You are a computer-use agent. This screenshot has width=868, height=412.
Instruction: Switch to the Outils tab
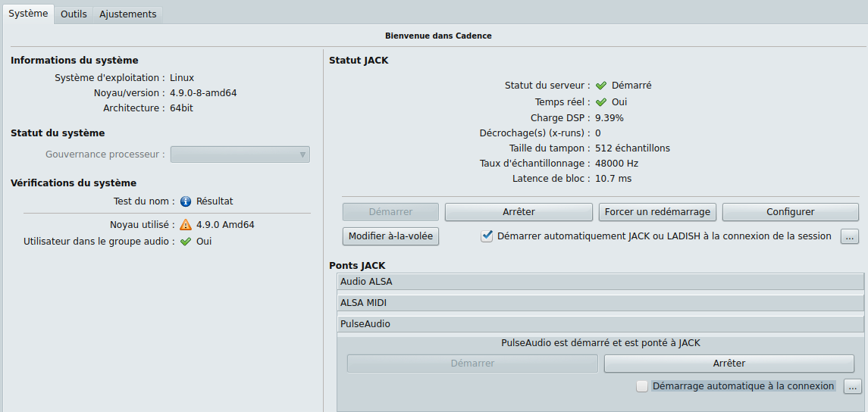(x=74, y=14)
